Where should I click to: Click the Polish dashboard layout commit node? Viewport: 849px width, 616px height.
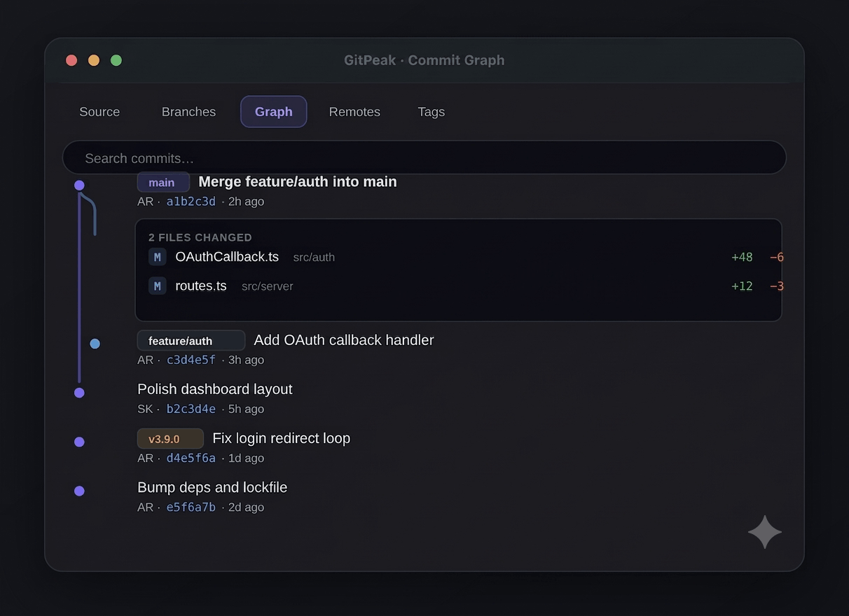tap(79, 393)
